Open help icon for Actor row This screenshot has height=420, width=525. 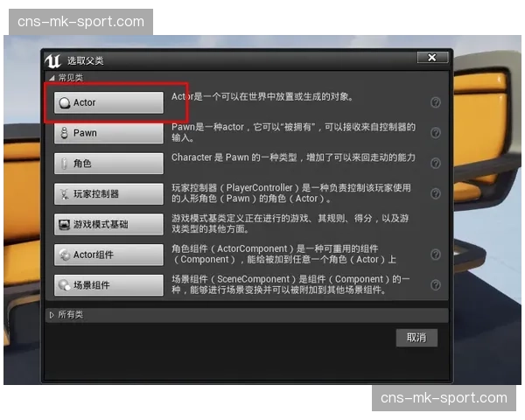436,102
